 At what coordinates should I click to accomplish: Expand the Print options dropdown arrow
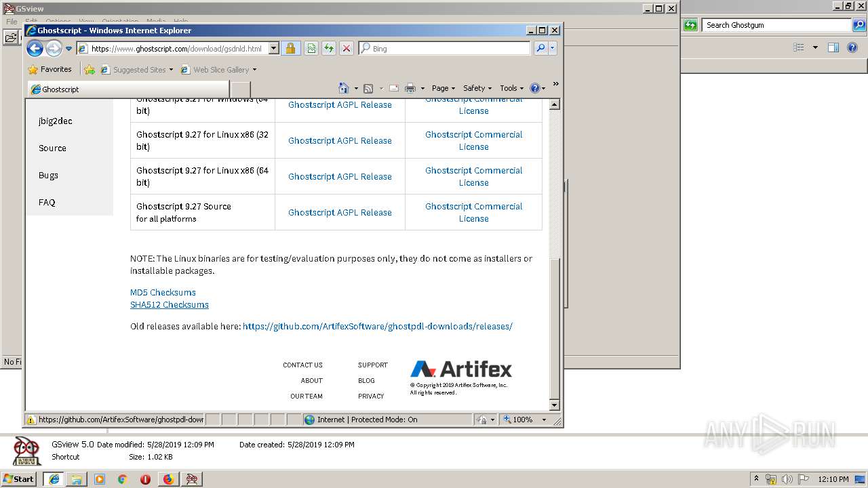pyautogui.click(x=422, y=89)
